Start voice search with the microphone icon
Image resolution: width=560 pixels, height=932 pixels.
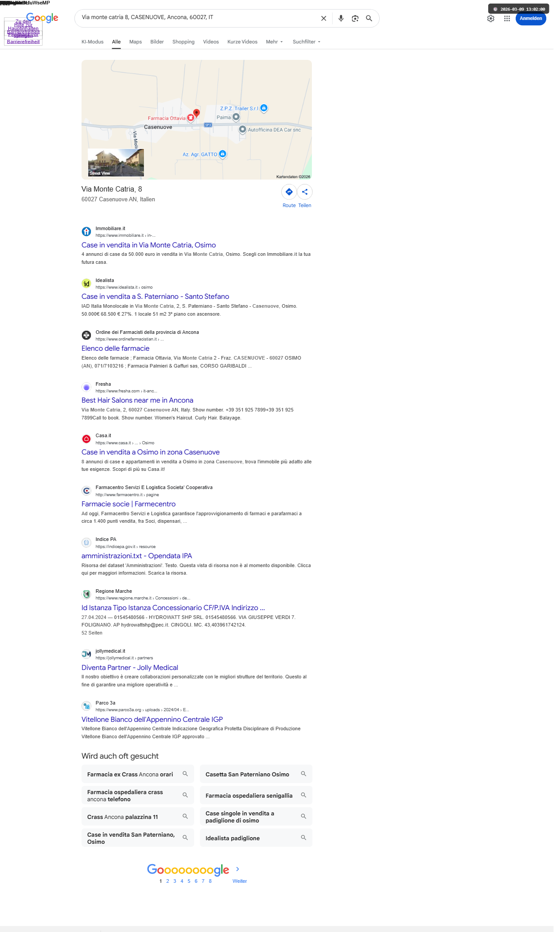341,19
